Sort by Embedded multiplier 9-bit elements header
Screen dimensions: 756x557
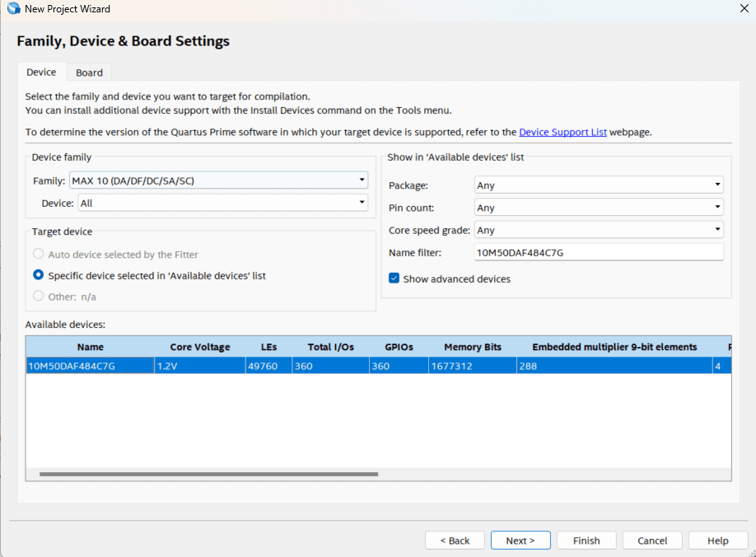614,347
